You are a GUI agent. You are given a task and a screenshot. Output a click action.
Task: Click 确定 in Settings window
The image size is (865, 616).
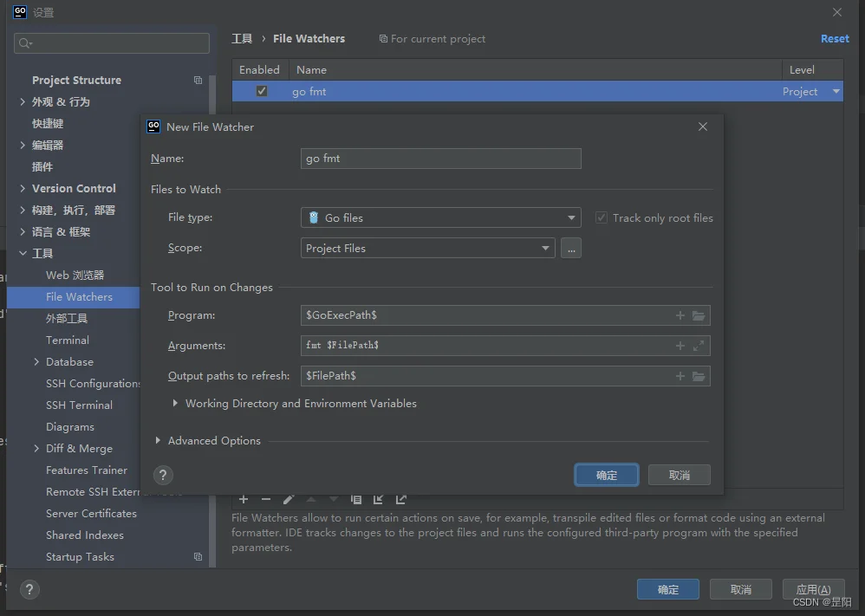[x=668, y=589]
